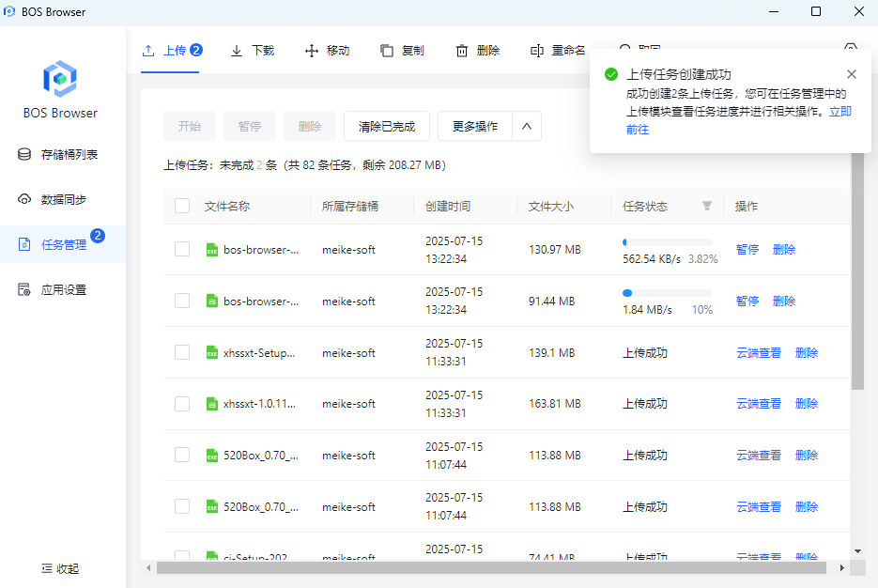Click the 重命名 rename icon
This screenshot has width=878, height=588.
point(537,51)
